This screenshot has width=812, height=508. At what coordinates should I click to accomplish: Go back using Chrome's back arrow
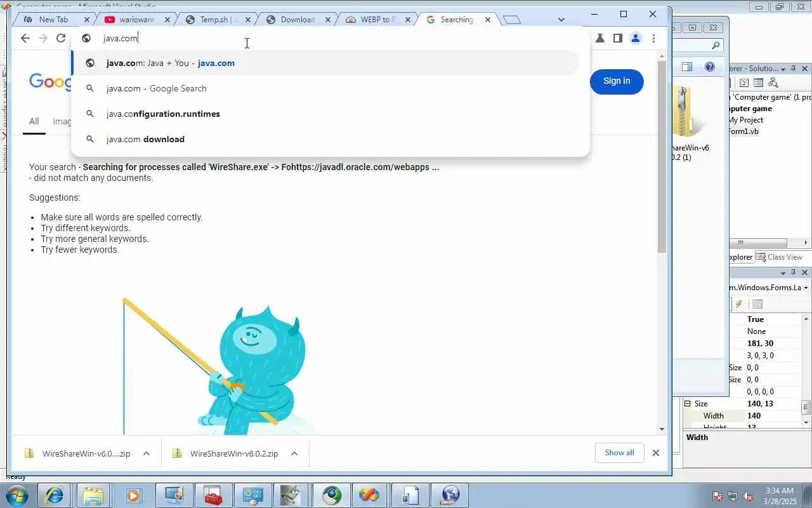(x=25, y=38)
